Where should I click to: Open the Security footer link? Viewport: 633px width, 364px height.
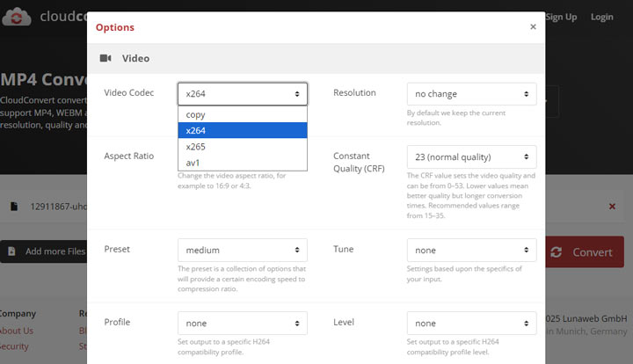[x=14, y=346]
